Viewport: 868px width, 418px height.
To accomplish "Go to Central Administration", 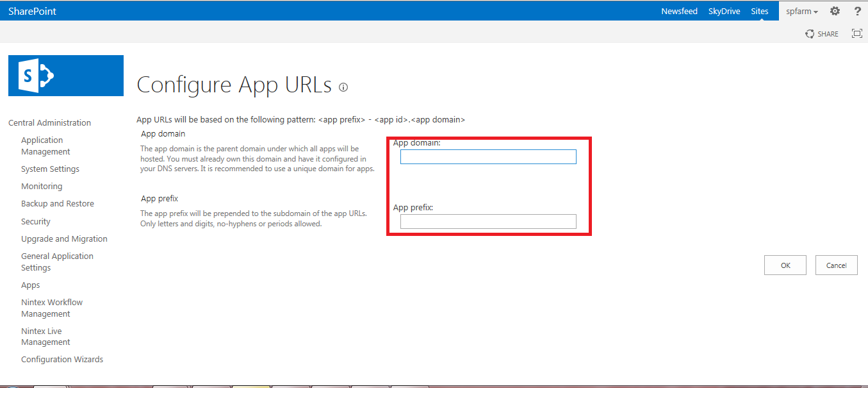I will (49, 122).
